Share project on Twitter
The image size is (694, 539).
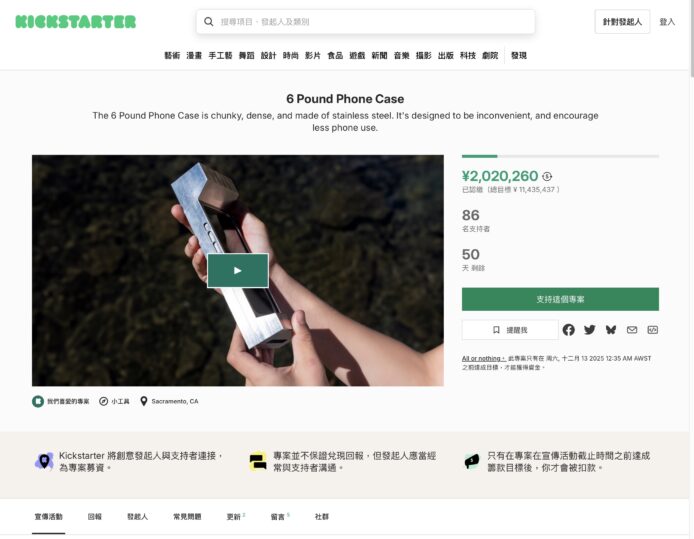590,330
